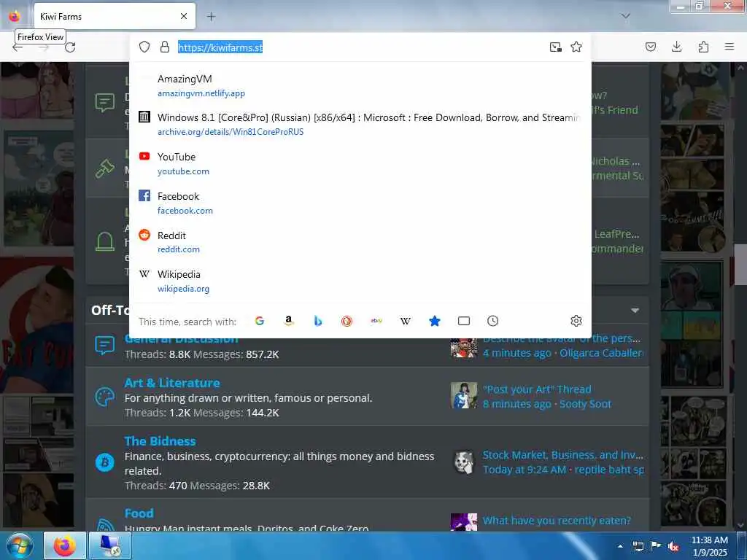Open site security padlock info

(x=165, y=47)
